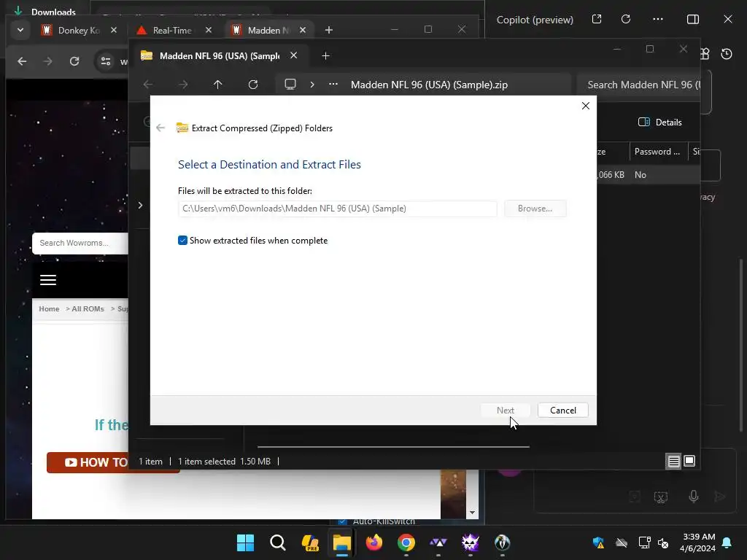This screenshot has width=747, height=560.
Task: Expand the Explorer navigation pane chevron
Action: (x=140, y=205)
